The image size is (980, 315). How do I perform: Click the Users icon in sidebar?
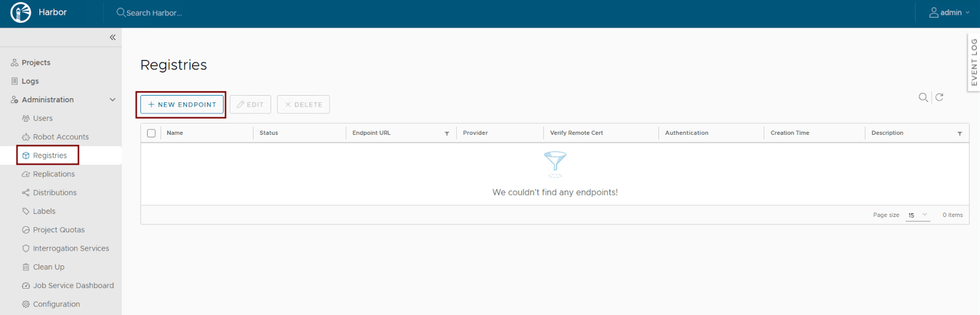click(26, 118)
